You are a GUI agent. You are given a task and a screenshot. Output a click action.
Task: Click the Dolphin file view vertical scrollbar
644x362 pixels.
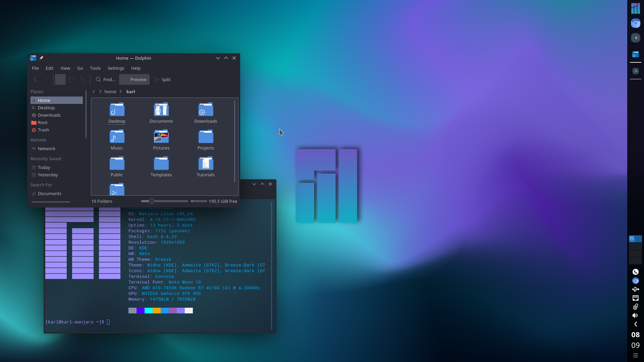pos(234,141)
